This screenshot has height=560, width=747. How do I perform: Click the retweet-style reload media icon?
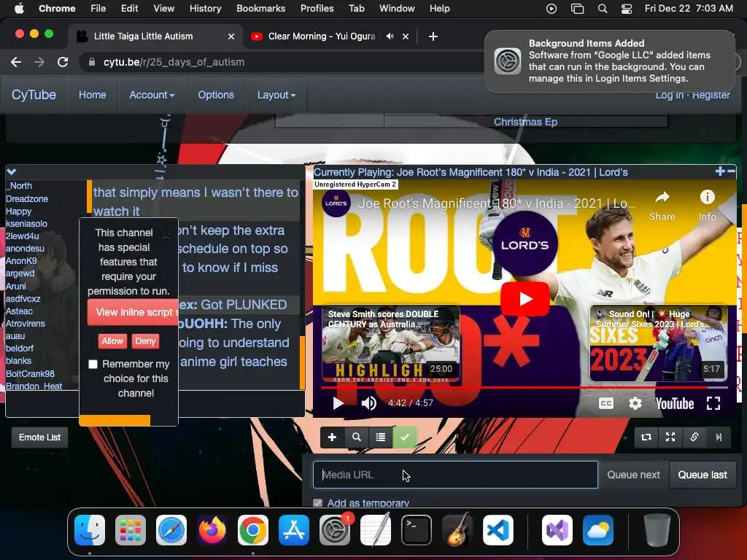click(x=646, y=437)
